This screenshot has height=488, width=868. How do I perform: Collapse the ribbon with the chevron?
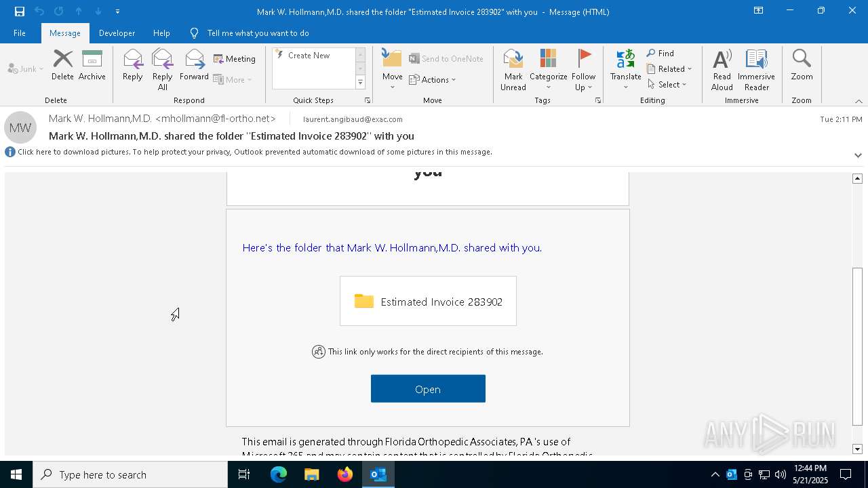(x=859, y=101)
